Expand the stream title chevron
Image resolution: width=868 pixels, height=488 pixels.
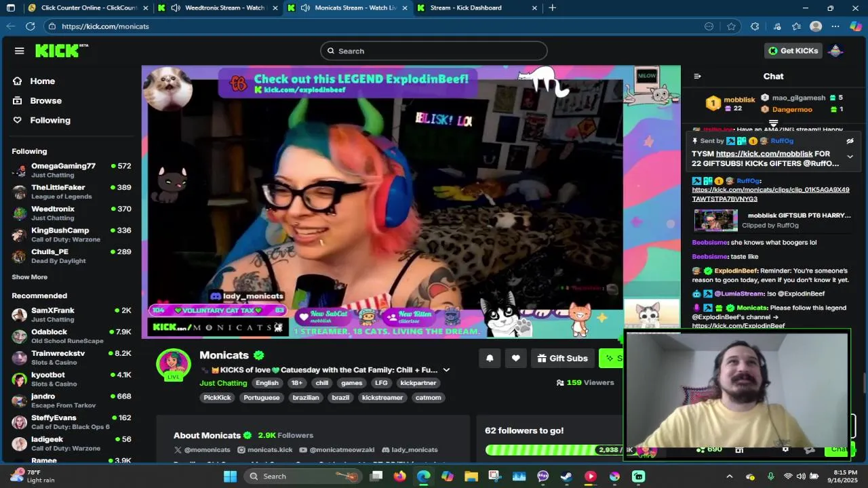pos(446,370)
